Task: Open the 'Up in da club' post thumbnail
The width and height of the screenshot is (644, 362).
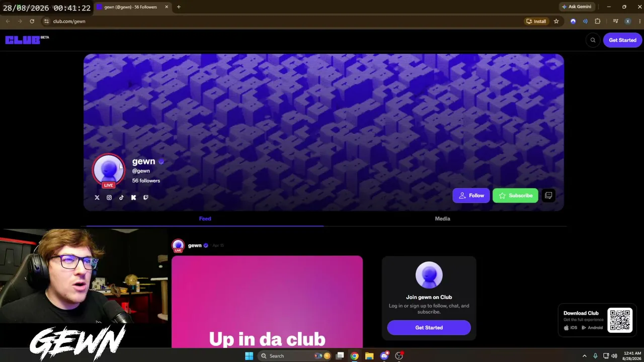Action: pyautogui.click(x=267, y=302)
